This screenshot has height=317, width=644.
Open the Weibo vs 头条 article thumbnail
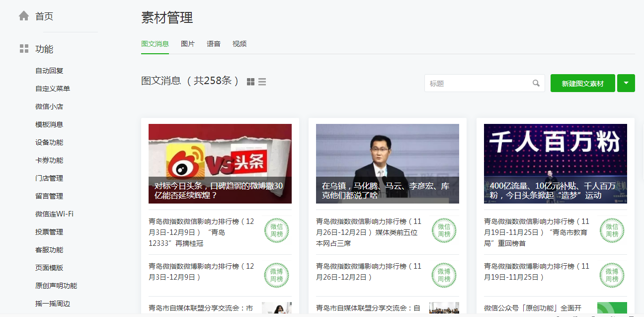coord(220,163)
